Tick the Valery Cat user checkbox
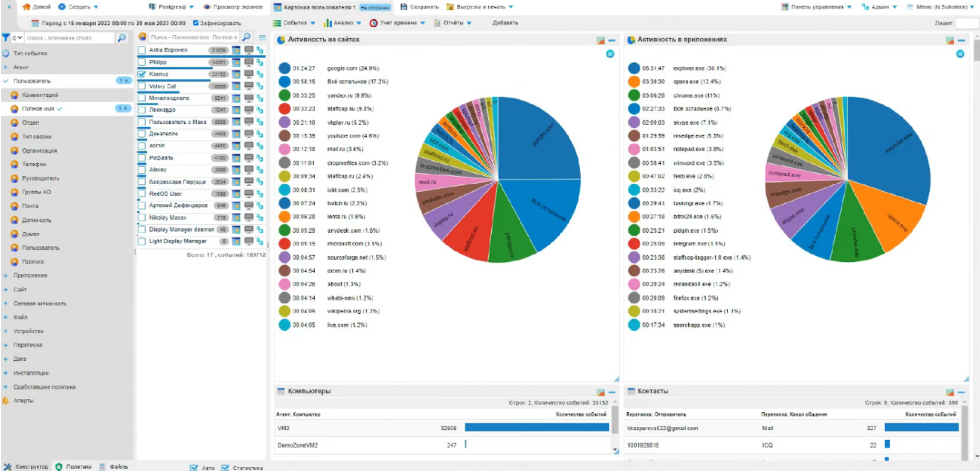Viewport: 980px width, 471px height. pos(142,86)
